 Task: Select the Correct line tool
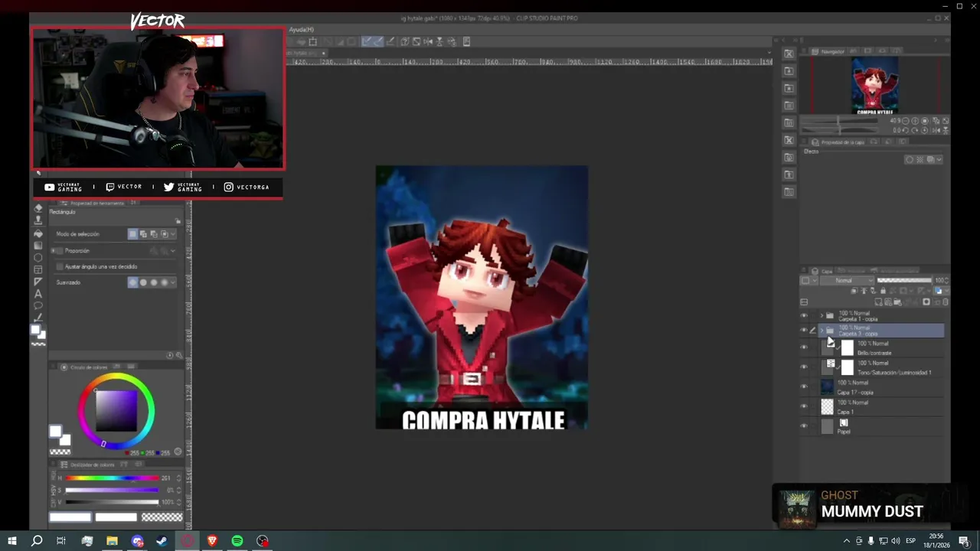(38, 318)
